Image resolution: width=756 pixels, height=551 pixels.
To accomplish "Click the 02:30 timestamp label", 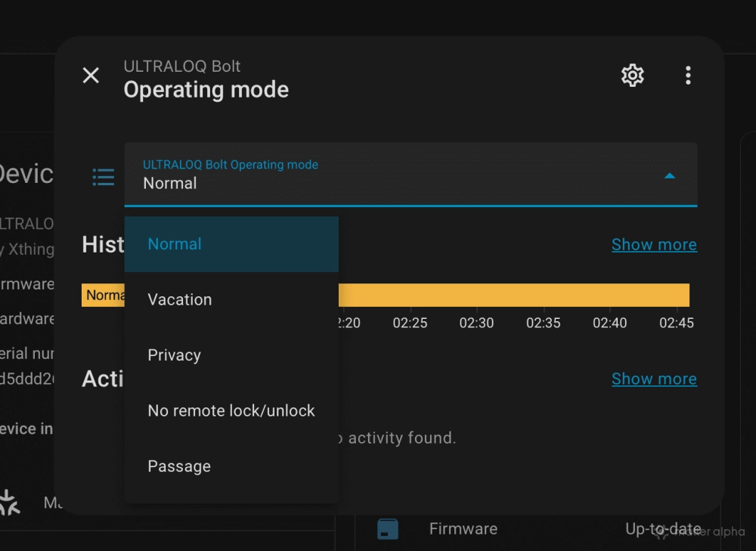I will (x=476, y=323).
